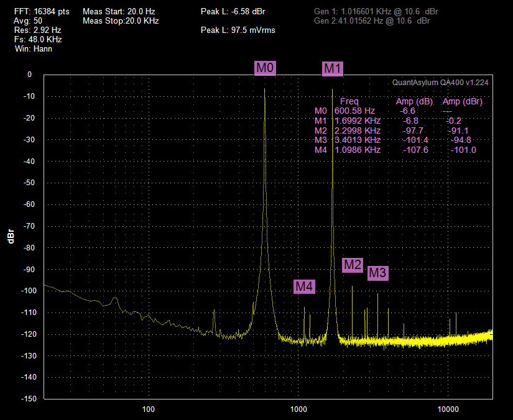The height and width of the screenshot is (420, 513).
Task: Click the '-101.4' amplitude in M3 row
Action: [x=415, y=140]
